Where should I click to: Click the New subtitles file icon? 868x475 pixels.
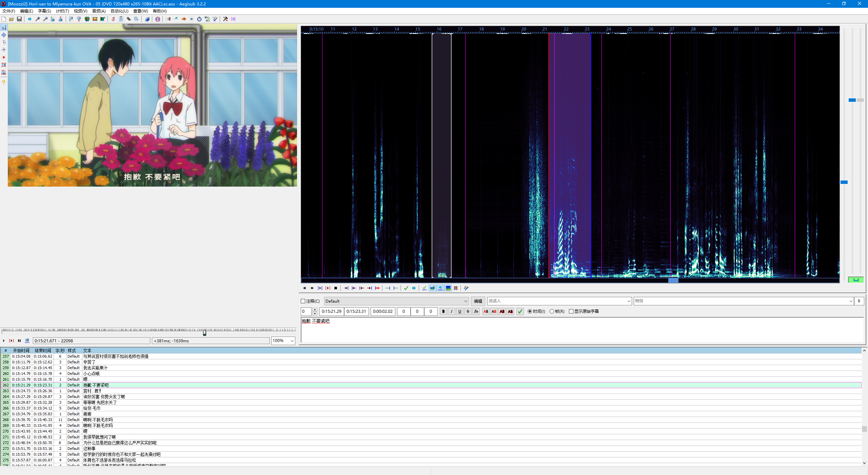[x=4, y=19]
